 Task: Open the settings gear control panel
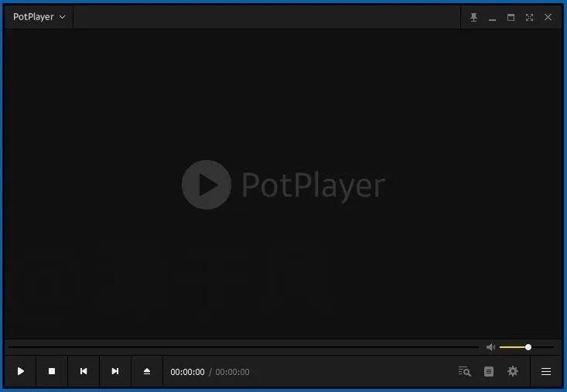pos(513,371)
